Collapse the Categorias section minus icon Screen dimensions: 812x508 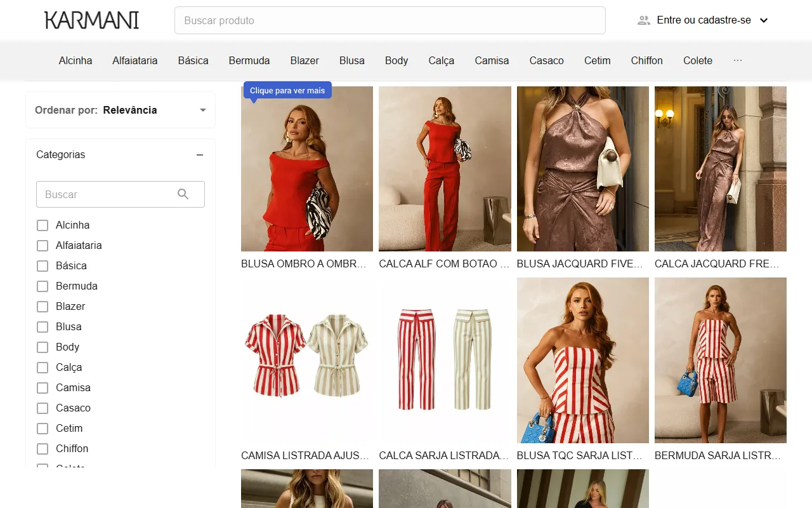(x=200, y=155)
